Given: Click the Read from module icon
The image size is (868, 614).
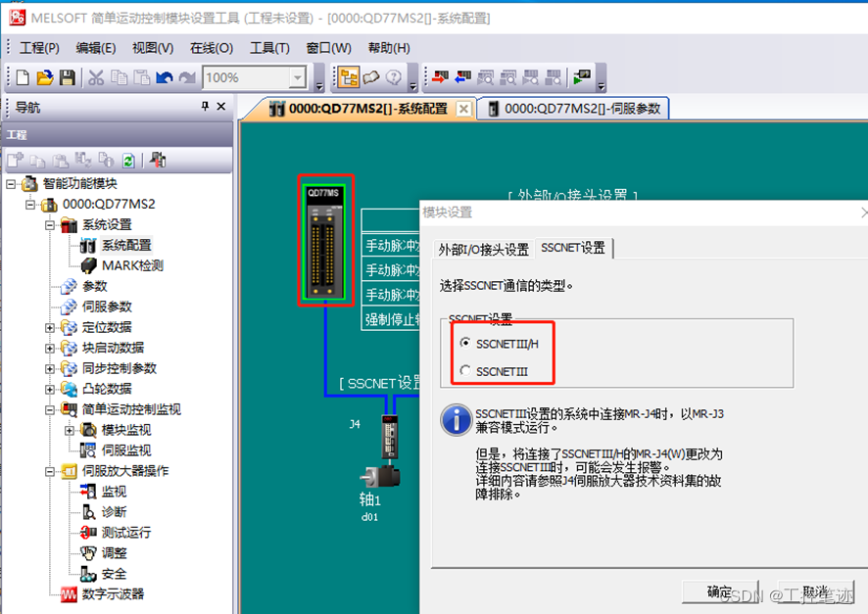Looking at the screenshot, I should pyautogui.click(x=462, y=77).
